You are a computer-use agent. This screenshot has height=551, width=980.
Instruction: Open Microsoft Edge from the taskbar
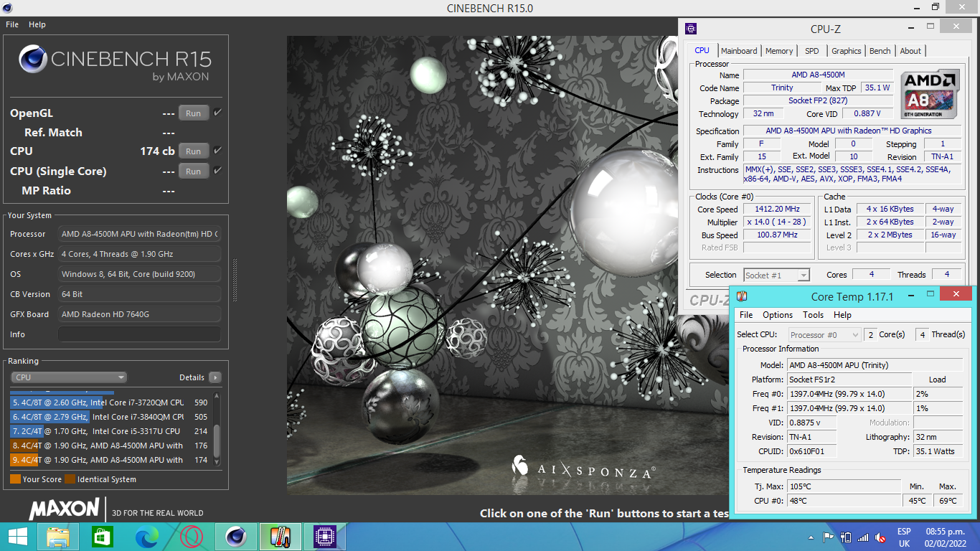click(x=147, y=537)
